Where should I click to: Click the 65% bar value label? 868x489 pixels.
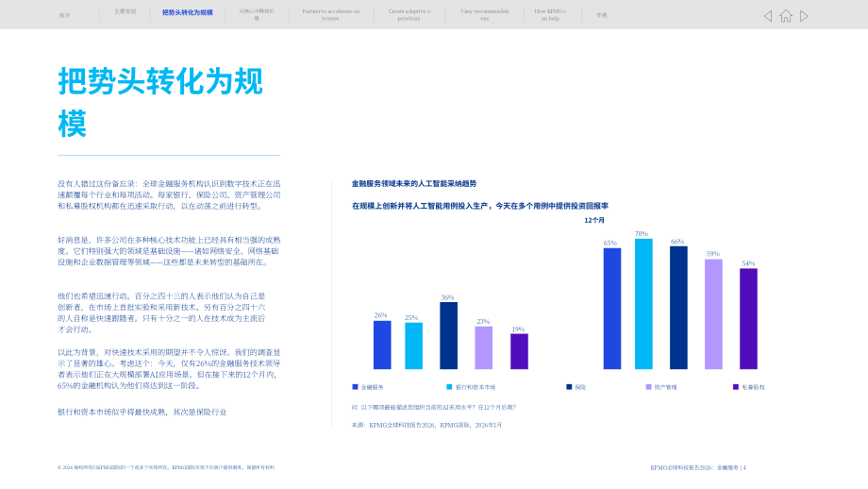tap(610, 243)
